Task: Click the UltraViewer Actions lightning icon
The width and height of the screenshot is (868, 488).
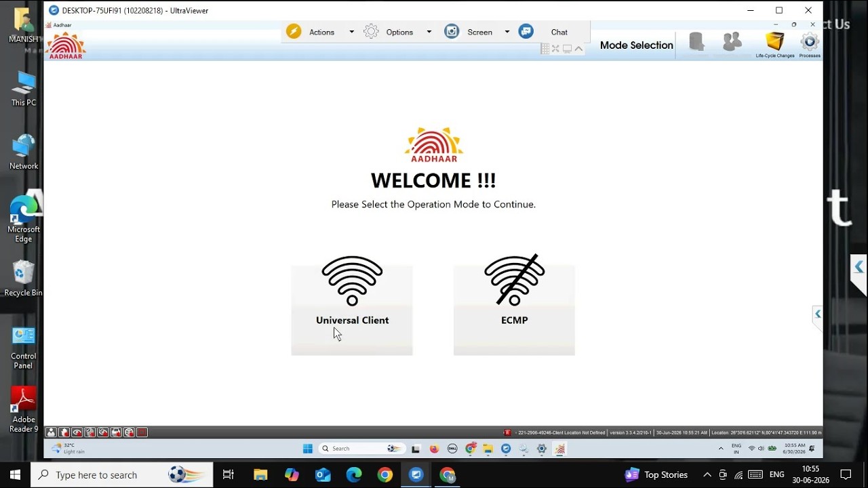Action: click(294, 32)
